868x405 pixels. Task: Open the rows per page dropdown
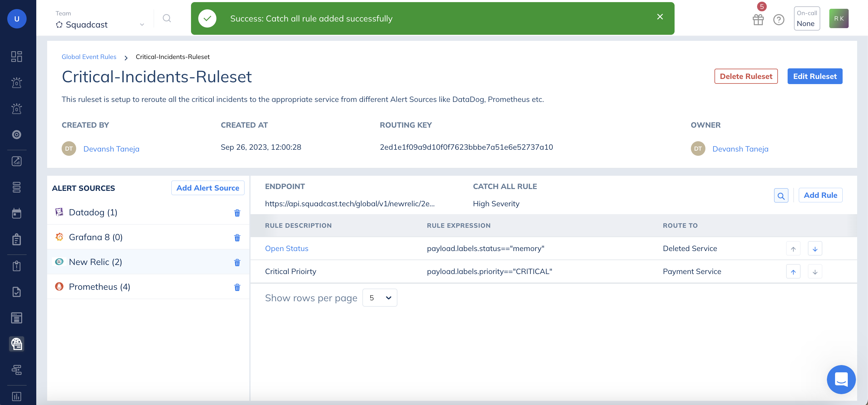coord(380,298)
